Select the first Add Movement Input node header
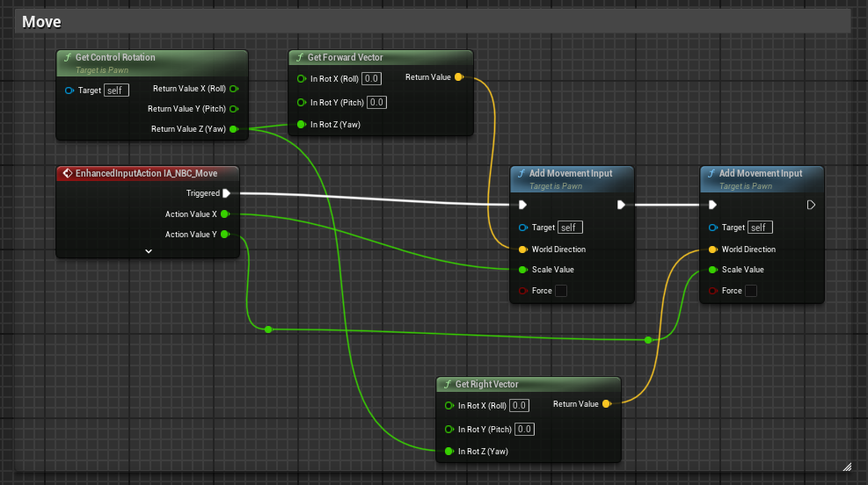This screenshot has width=868, height=485. pos(572,179)
